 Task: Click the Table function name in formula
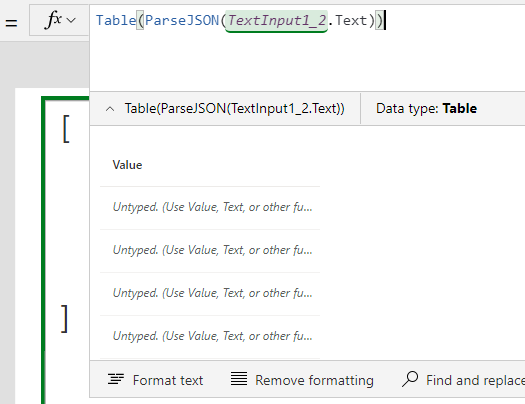(x=116, y=20)
